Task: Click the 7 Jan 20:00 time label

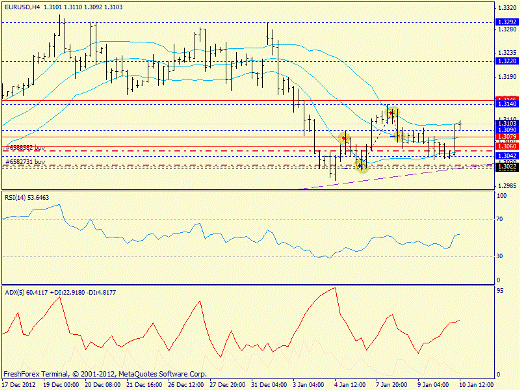Action: click(x=392, y=385)
